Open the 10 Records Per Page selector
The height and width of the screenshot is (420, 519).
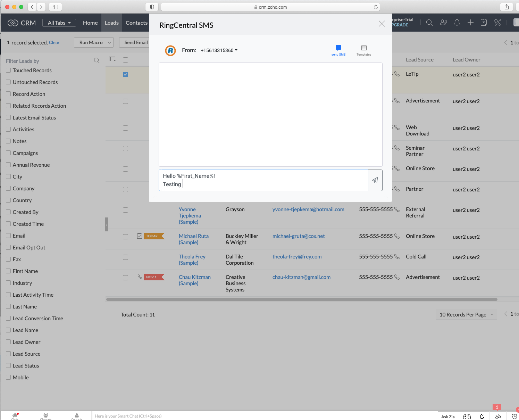coord(466,314)
